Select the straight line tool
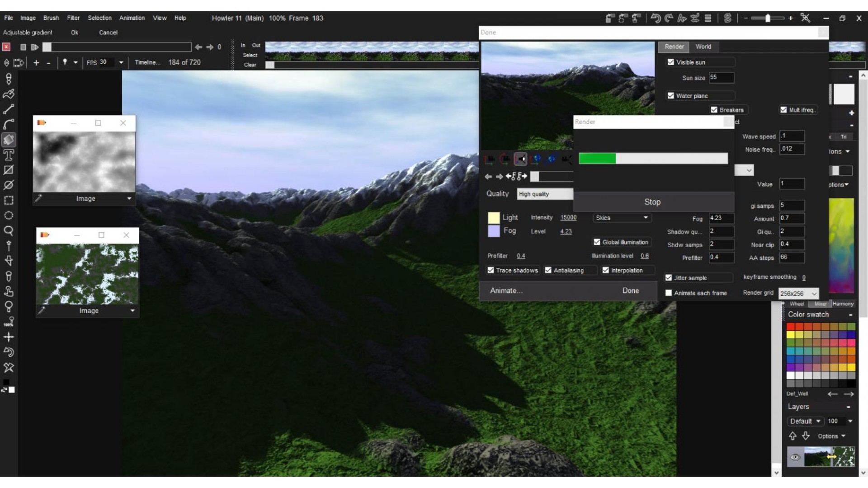Viewport: 868px width, 488px height. (9, 109)
